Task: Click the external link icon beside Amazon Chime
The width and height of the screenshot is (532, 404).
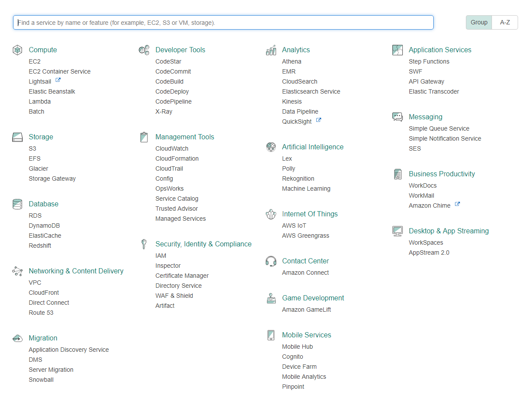Action: click(458, 204)
